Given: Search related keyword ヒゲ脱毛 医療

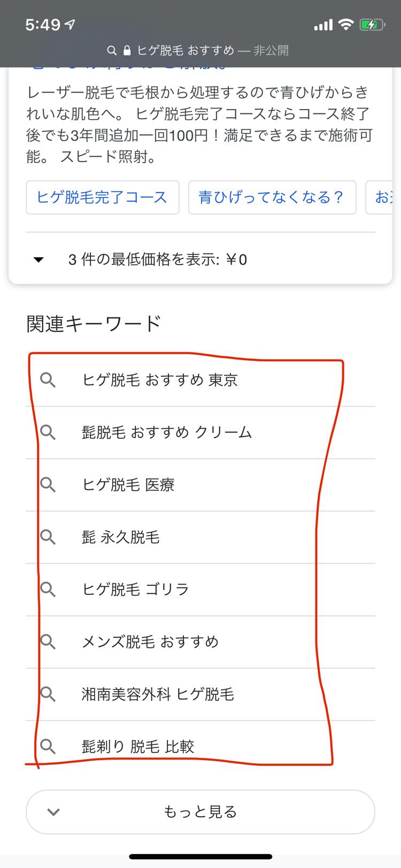Looking at the screenshot, I should tap(128, 485).
